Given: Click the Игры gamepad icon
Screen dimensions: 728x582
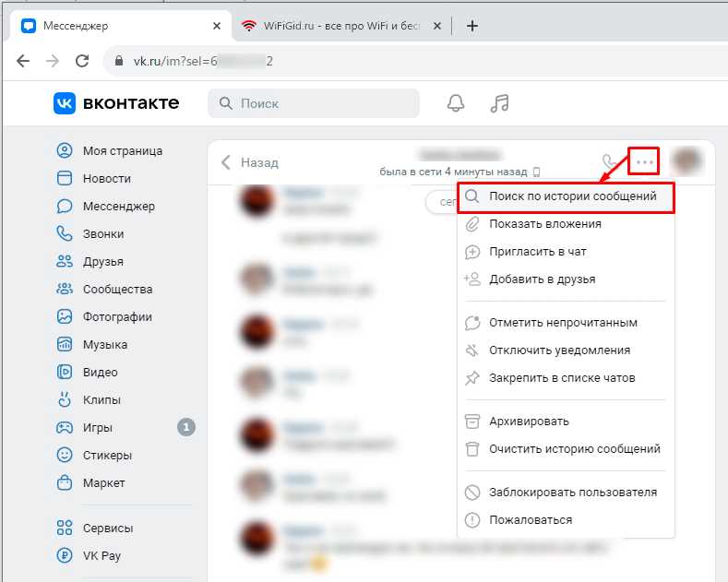Looking at the screenshot, I should click(x=65, y=427).
